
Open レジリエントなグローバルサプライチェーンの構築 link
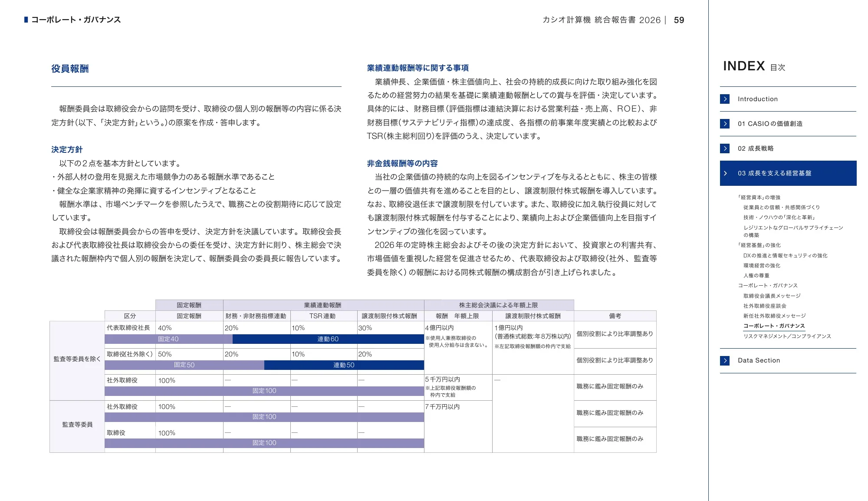point(793,231)
